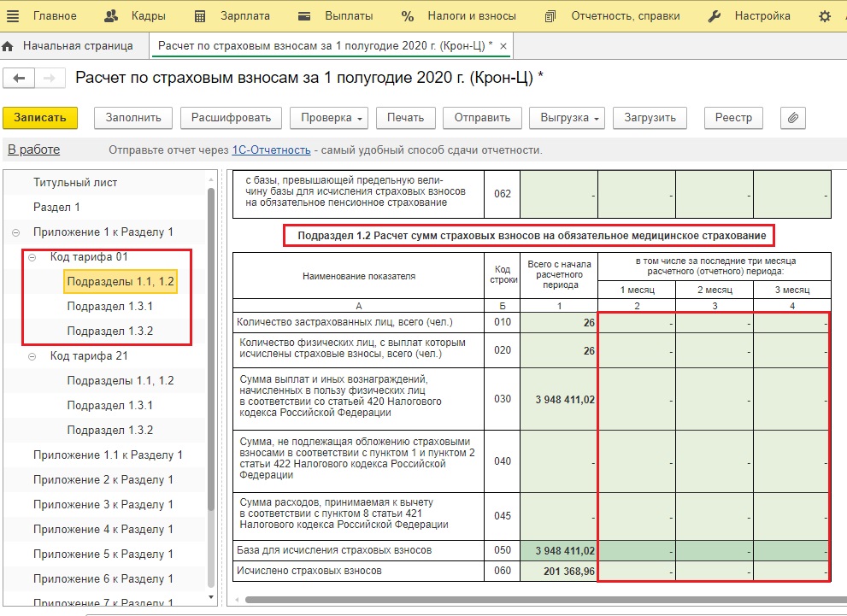The image size is (847, 616).
Task: Open the Проверка dropdown
Action: 329,118
